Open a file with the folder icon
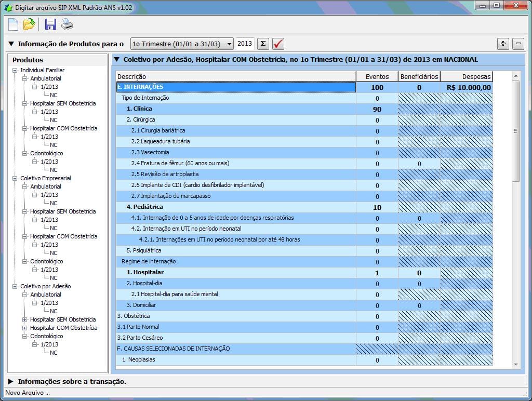The height and width of the screenshot is (401, 532). pyautogui.click(x=29, y=24)
